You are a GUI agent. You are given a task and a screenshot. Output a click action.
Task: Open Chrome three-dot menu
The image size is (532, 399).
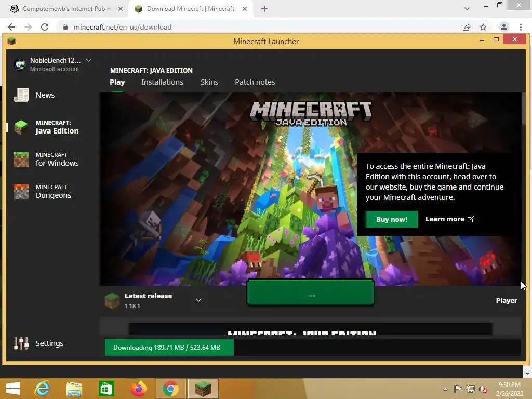(x=521, y=27)
